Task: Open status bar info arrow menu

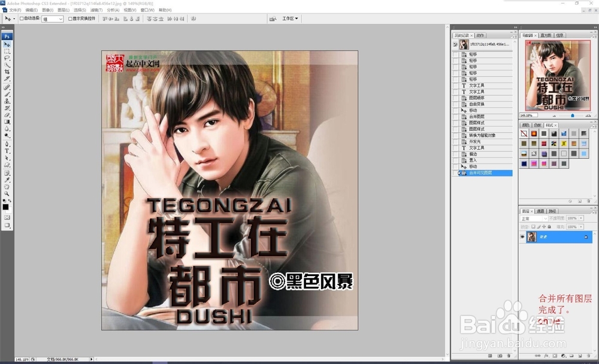Action: 91,359
